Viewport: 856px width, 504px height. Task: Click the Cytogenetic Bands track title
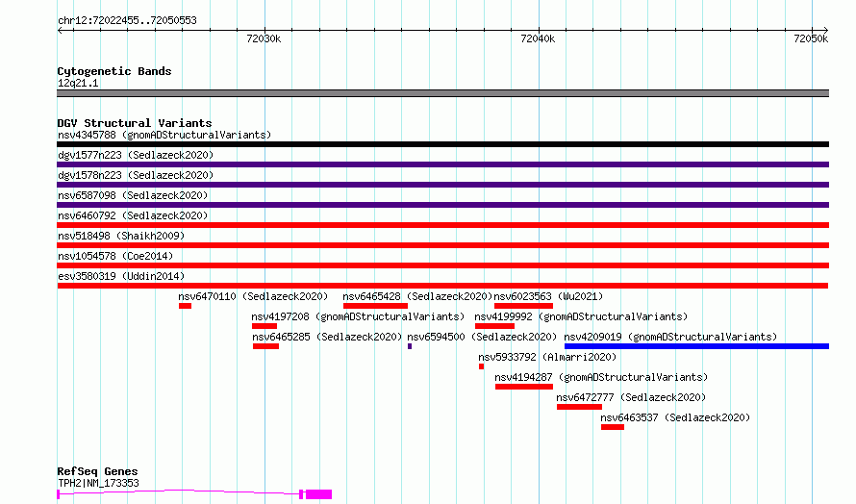[x=114, y=71]
